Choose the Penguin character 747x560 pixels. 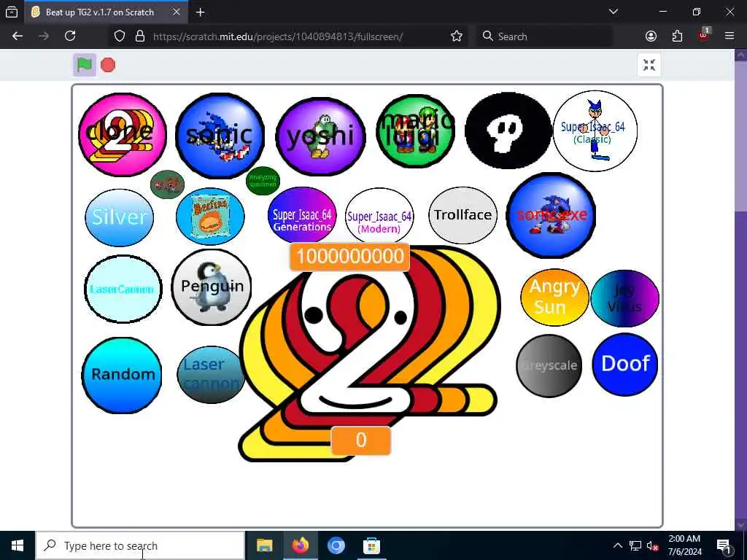pos(212,287)
